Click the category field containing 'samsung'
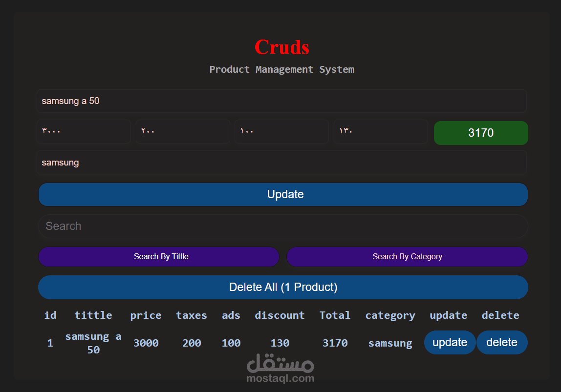 point(281,163)
